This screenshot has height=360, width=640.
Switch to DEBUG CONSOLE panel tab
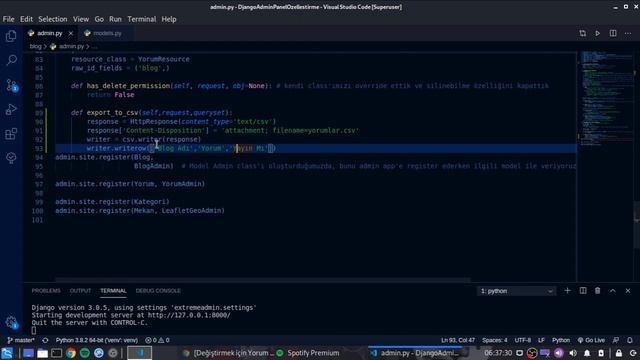158,291
